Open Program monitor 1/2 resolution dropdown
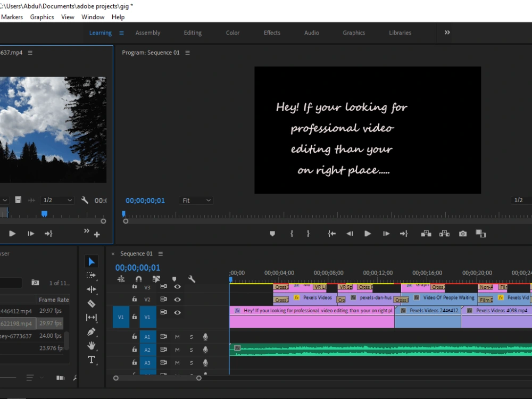Screen dimensions: 532x399 pyautogui.click(x=521, y=200)
